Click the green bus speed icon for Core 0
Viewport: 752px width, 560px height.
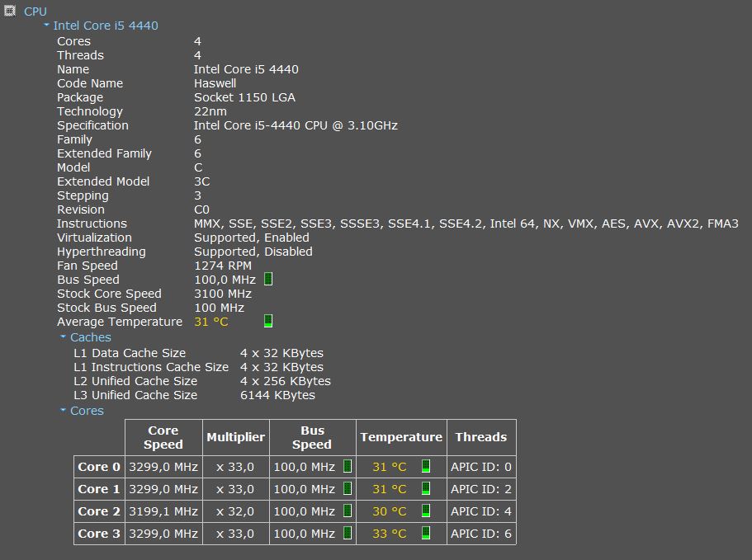click(348, 467)
